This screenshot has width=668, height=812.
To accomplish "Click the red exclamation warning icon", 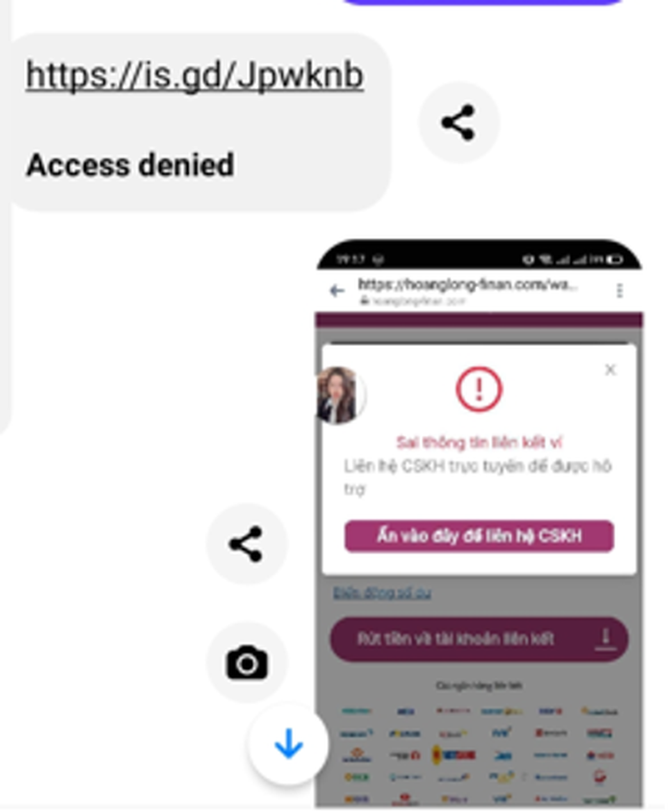I will point(479,389).
